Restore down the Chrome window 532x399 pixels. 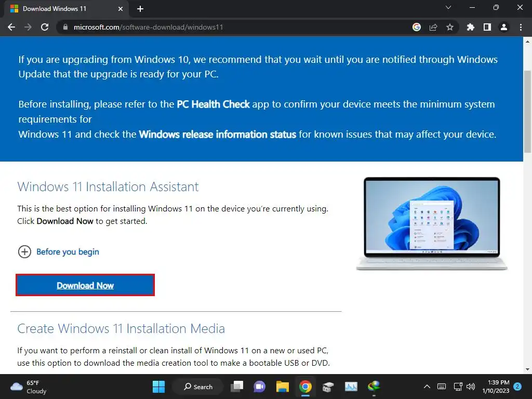pyautogui.click(x=496, y=7)
